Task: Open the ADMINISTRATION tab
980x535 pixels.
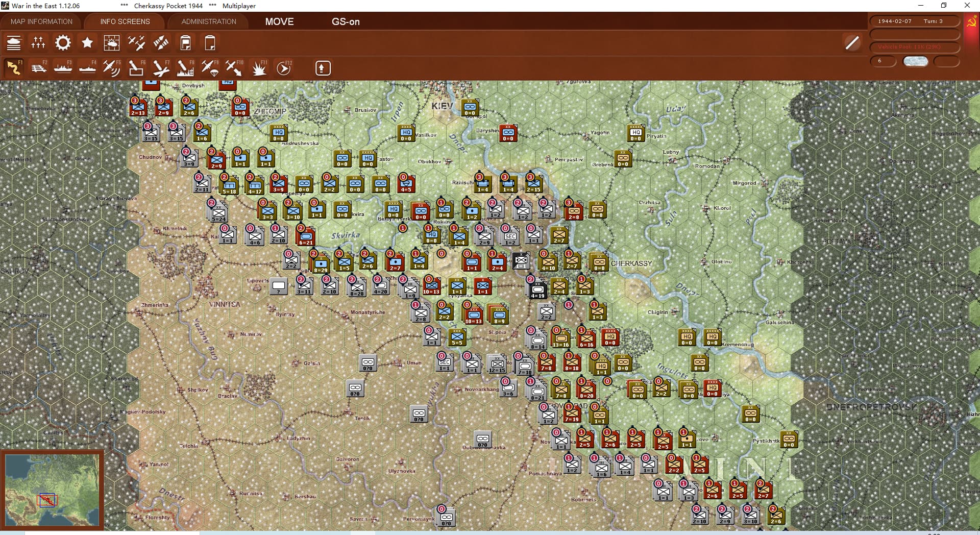Action: (x=209, y=21)
